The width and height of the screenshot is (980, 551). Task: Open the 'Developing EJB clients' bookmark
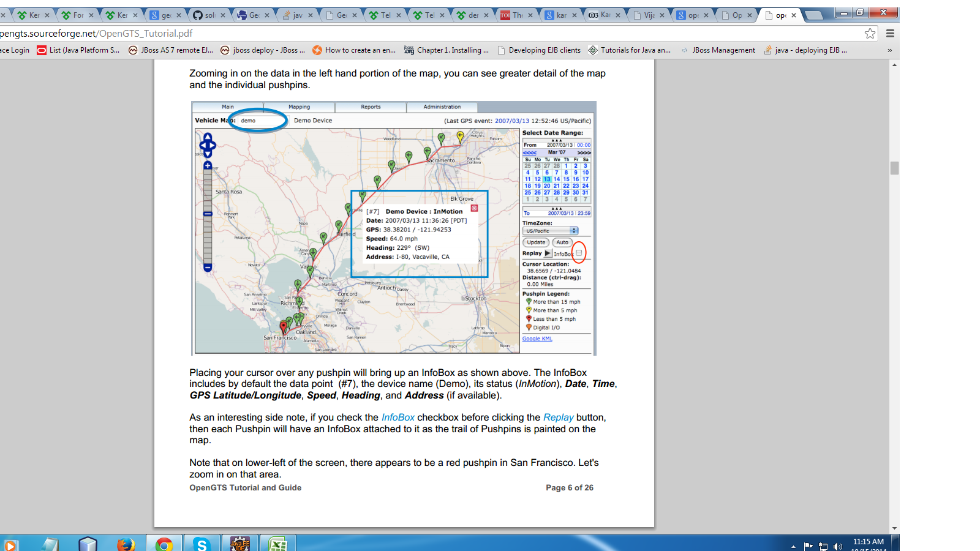(x=539, y=50)
